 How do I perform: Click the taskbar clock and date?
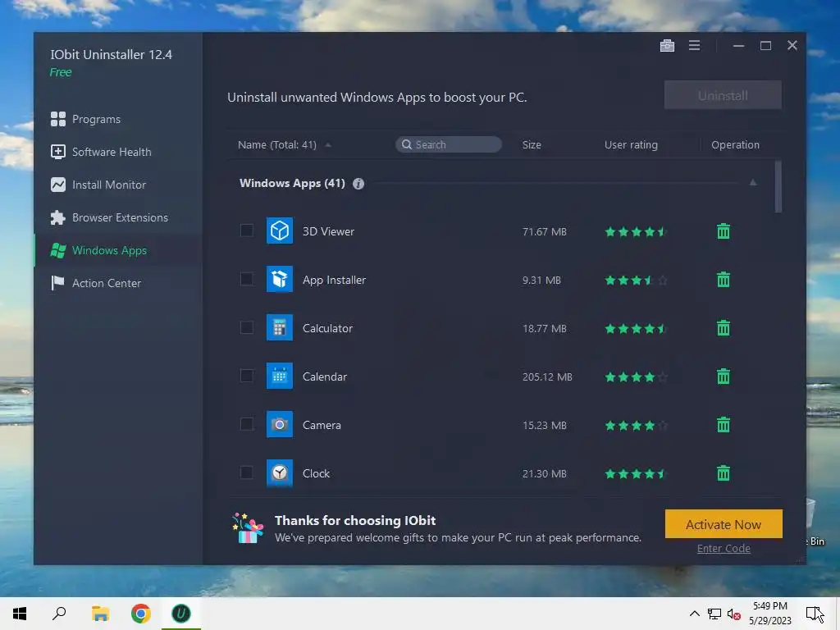pyautogui.click(x=769, y=614)
